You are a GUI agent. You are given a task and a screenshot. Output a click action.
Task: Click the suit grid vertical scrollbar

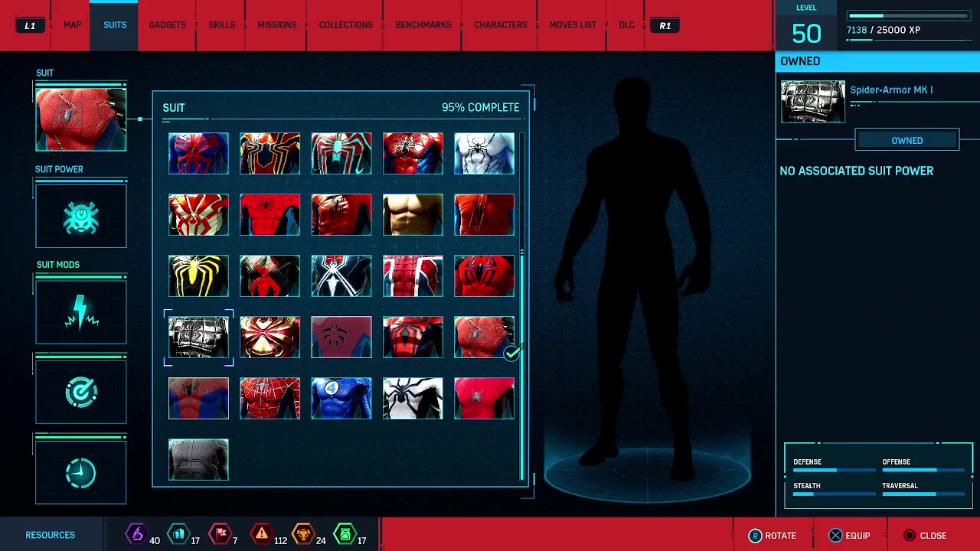[x=522, y=308]
